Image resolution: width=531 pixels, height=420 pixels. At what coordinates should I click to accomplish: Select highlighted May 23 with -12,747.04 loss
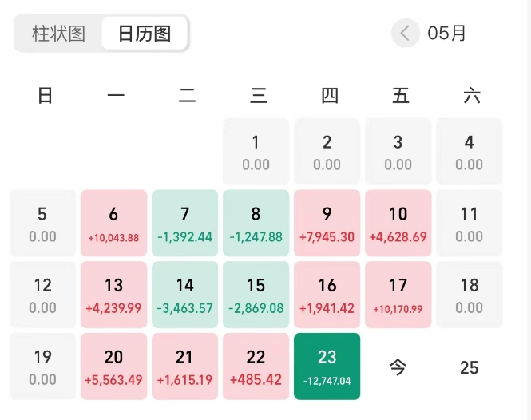tap(327, 367)
